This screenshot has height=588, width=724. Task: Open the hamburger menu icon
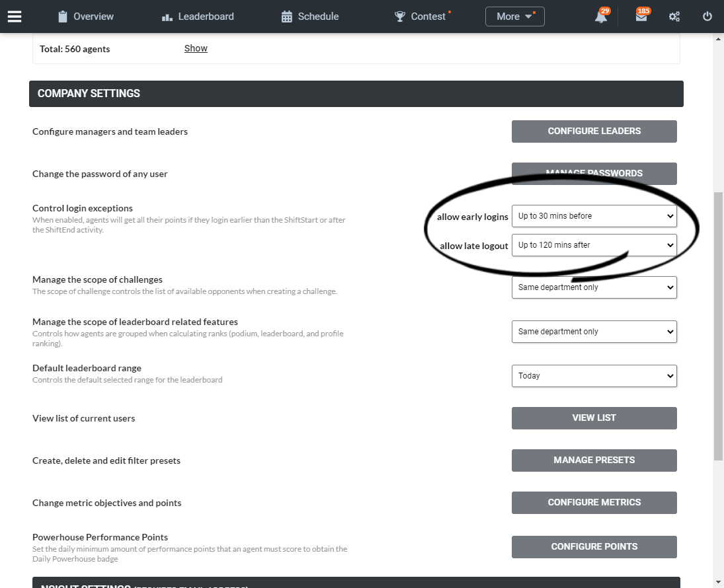pyautogui.click(x=15, y=17)
